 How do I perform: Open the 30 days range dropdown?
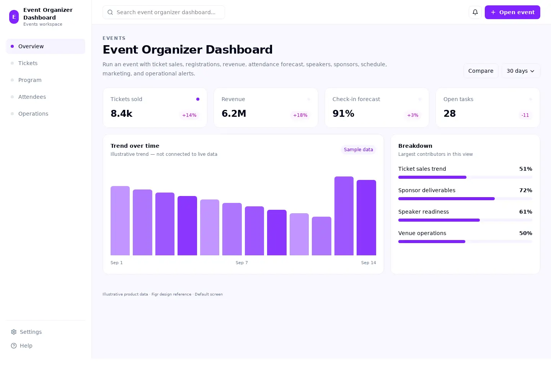521,71
